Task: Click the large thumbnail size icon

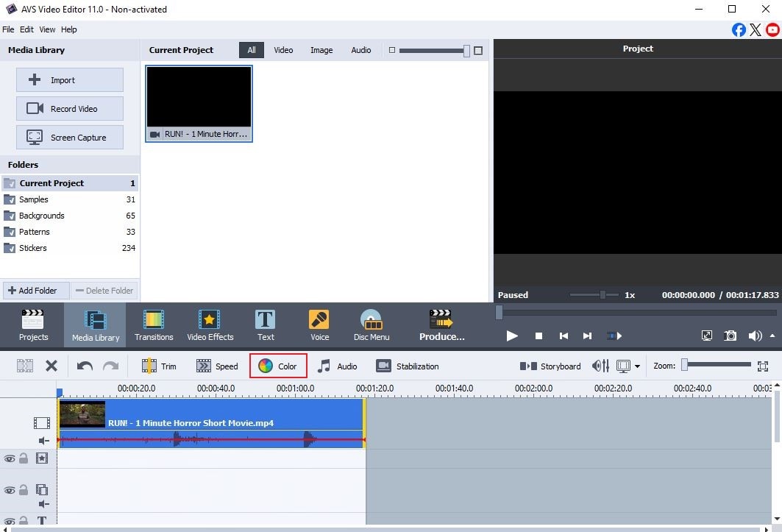Action: (x=477, y=51)
